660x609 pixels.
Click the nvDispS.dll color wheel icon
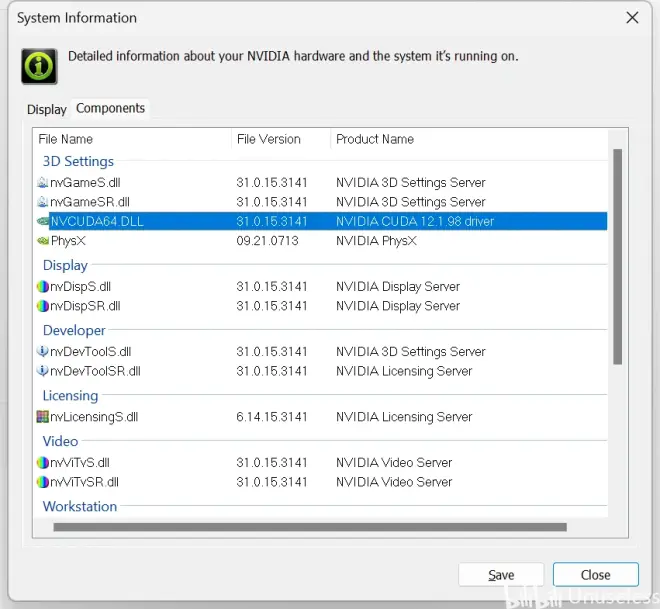tap(43, 287)
